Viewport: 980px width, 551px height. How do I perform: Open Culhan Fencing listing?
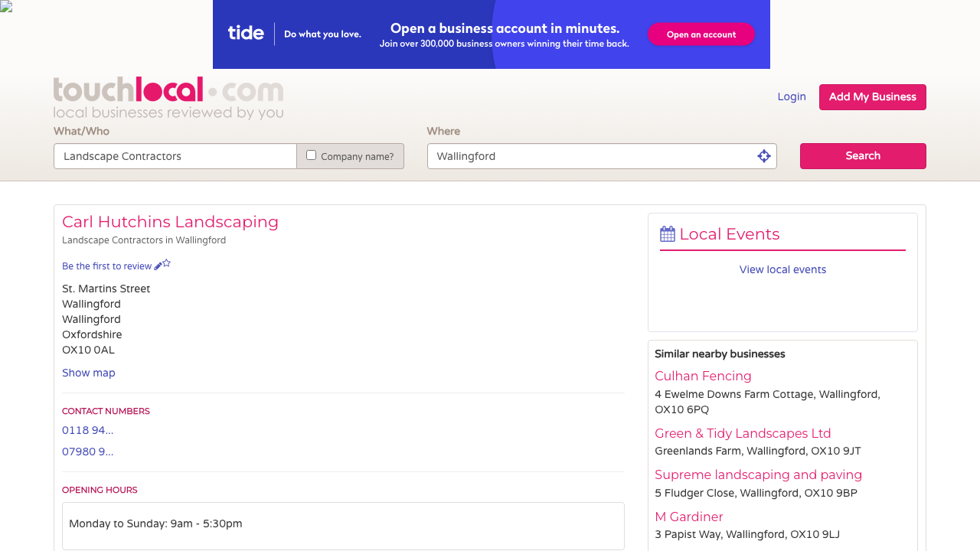[x=703, y=377]
